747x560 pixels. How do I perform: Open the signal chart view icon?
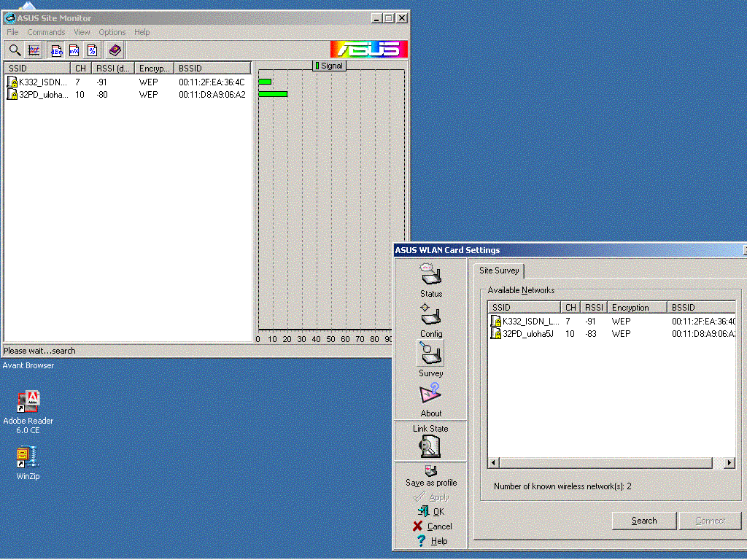tap(34, 50)
